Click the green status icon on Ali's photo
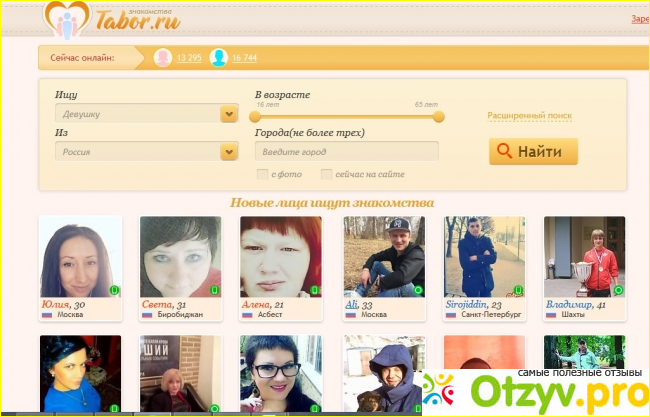The height and width of the screenshot is (417, 650). click(418, 290)
